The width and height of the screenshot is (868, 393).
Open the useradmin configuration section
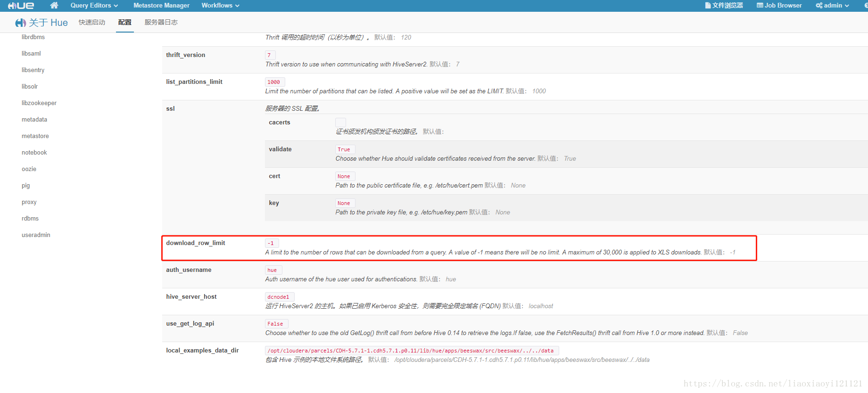point(36,235)
